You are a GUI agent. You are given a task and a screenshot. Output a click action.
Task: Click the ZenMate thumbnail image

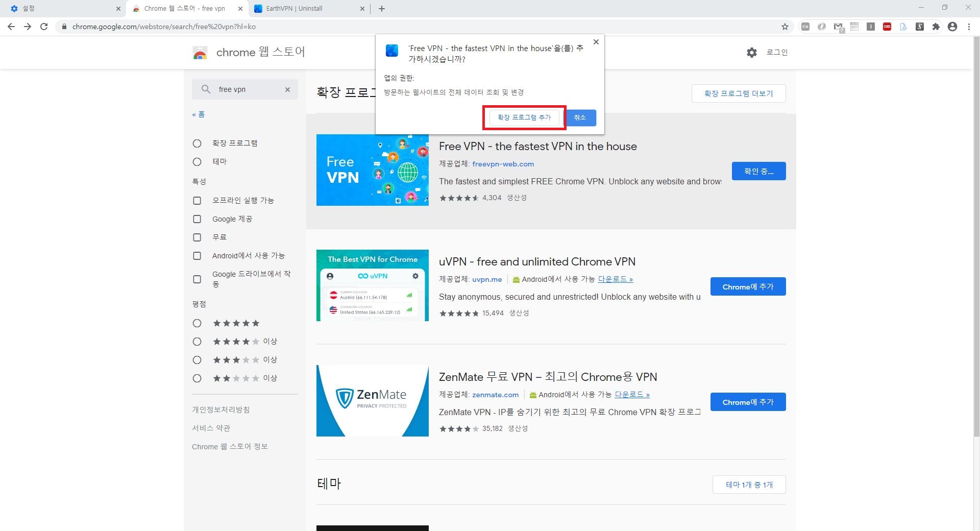coord(373,401)
